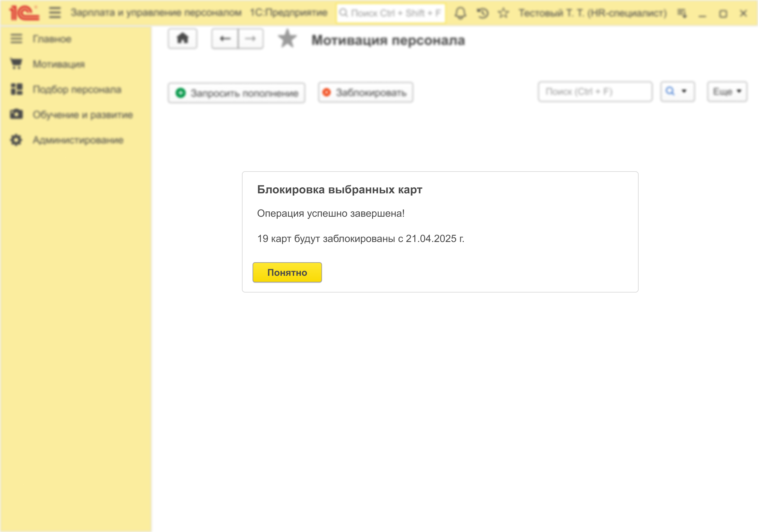Open the hamburger main menu icon

(55, 13)
